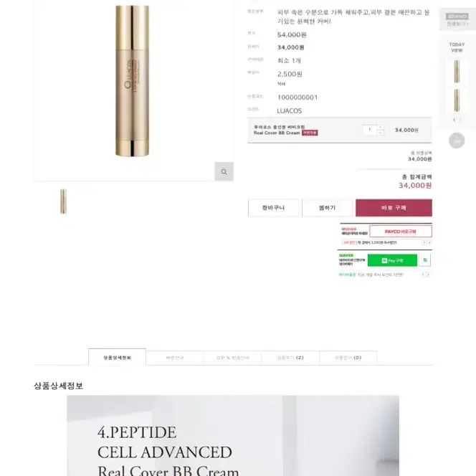
Task: Click the magnifier zoom icon on product image
Action: click(x=224, y=171)
